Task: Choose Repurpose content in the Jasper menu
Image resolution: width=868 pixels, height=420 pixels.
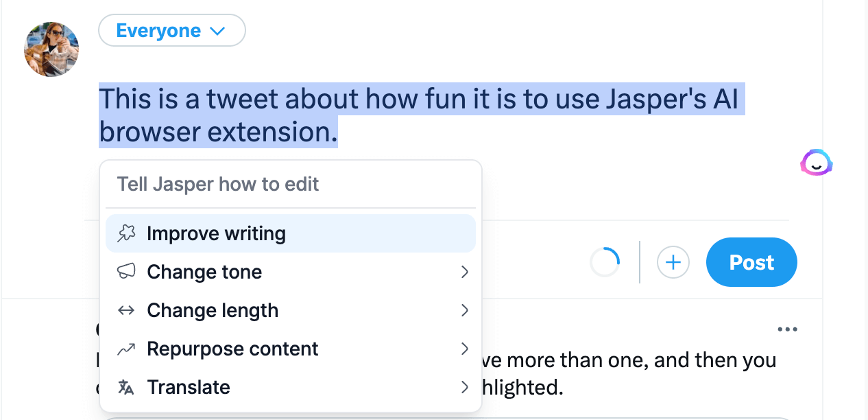Action: click(232, 349)
